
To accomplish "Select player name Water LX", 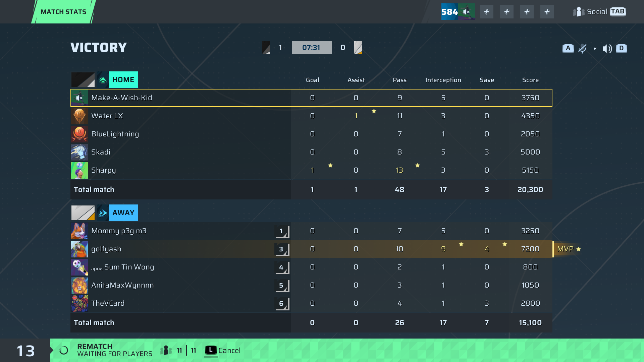I will coord(107,116).
